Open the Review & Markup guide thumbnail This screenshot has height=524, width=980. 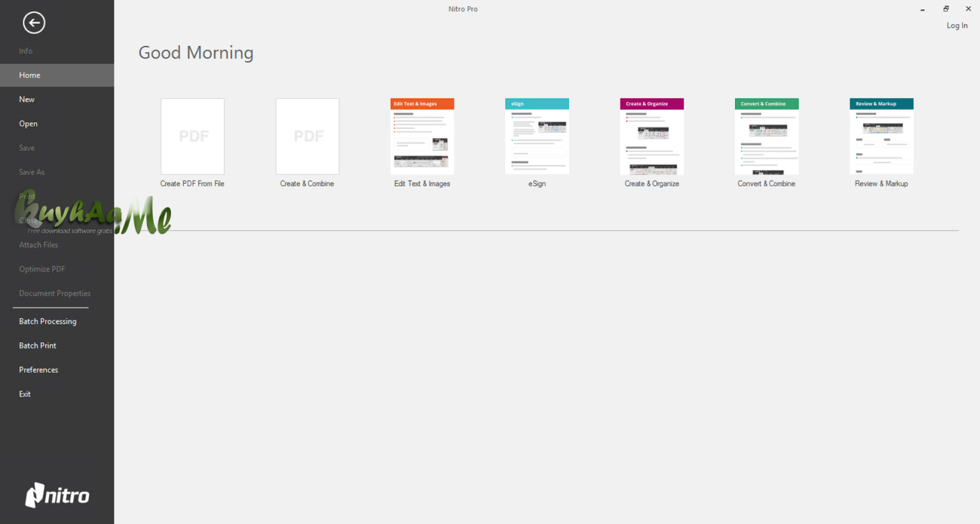pos(881,137)
